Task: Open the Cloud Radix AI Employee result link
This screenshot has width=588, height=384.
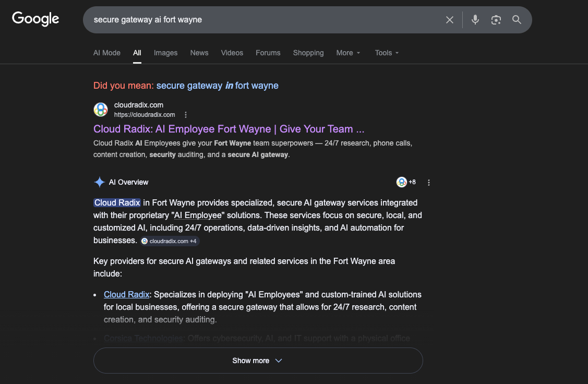Action: coord(228,128)
